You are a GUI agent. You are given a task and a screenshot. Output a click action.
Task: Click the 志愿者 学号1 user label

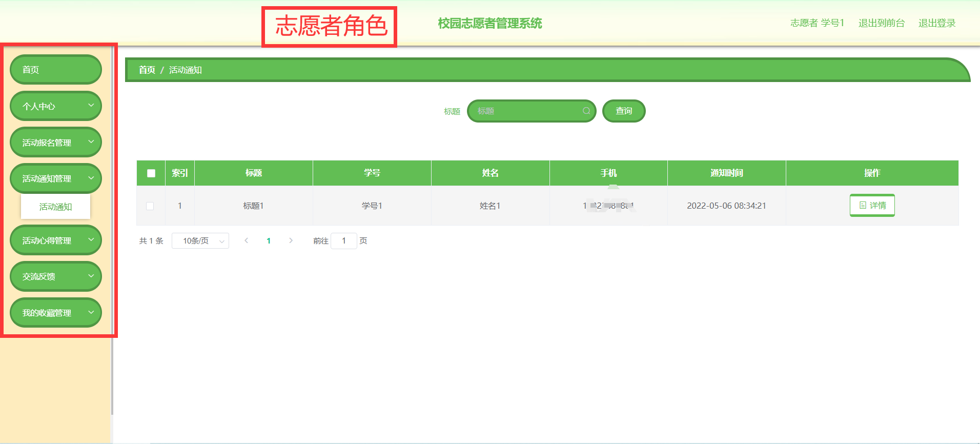[817, 23]
